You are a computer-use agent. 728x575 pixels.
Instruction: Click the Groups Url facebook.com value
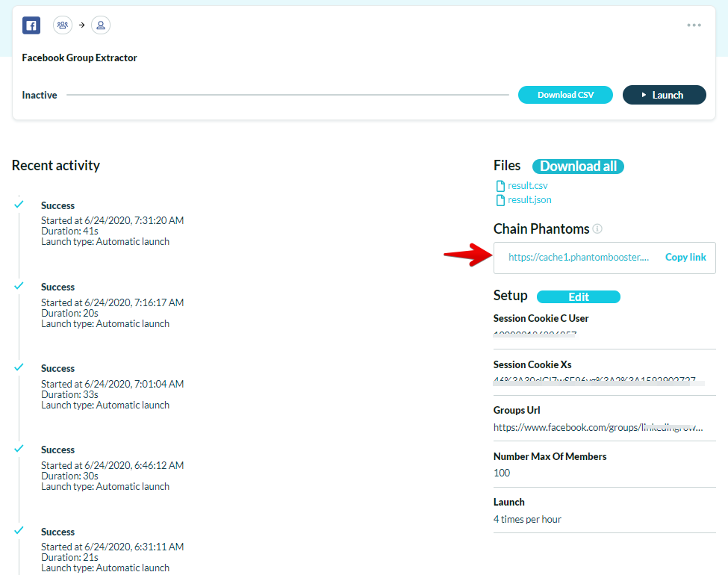click(598, 427)
